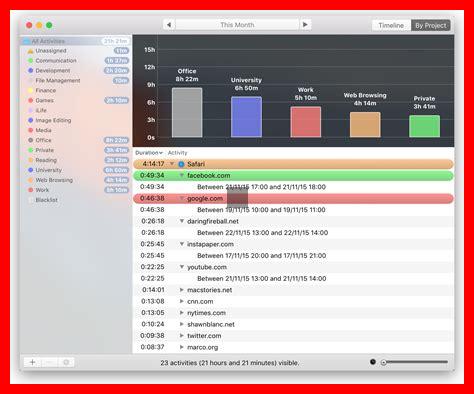Click the 0:14:01 duration value
474x394 pixels.
tap(153, 290)
